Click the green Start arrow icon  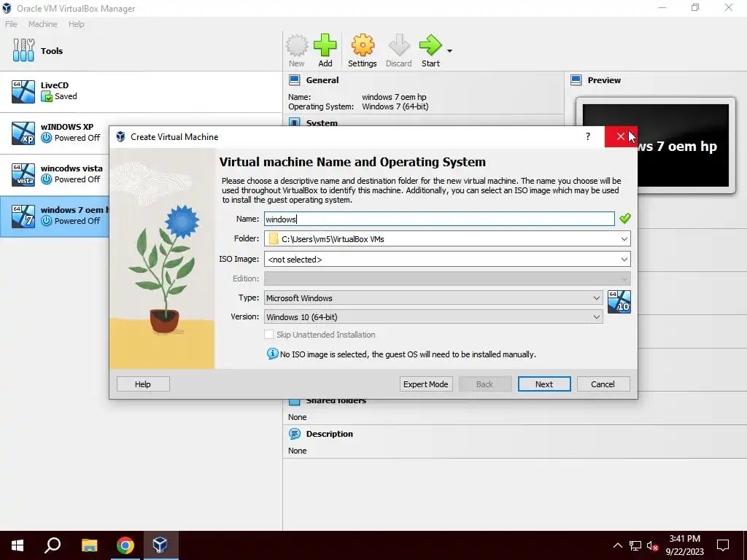[430, 45]
